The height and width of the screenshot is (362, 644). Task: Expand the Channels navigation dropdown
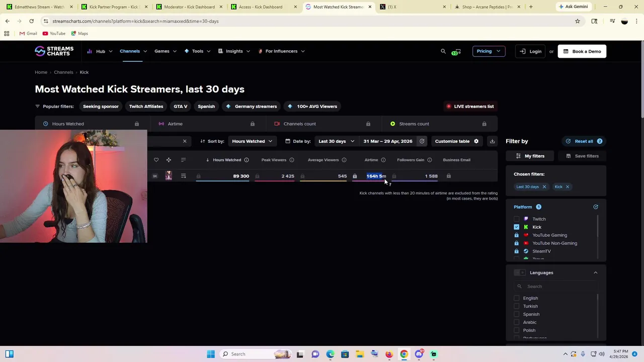click(133, 51)
